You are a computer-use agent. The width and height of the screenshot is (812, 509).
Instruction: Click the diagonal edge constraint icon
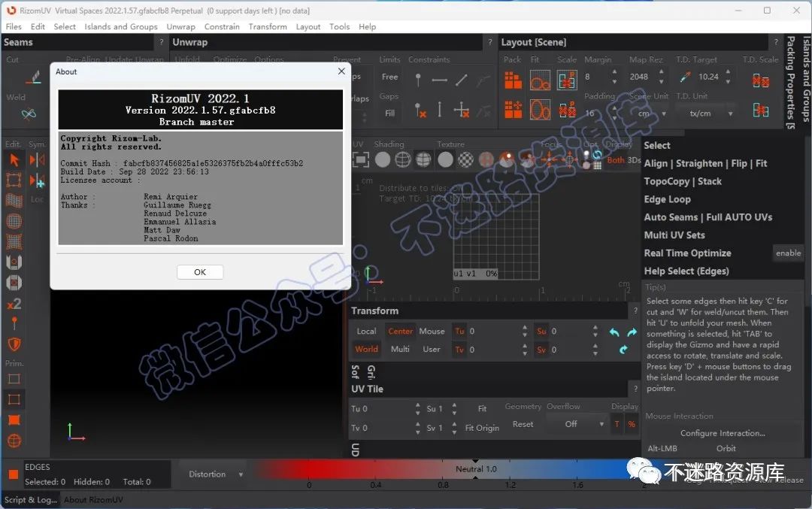462,80
